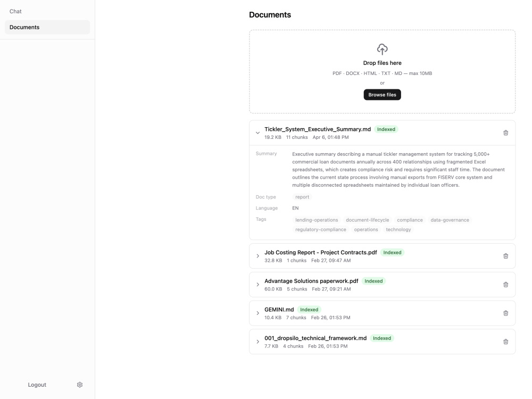Click the data-governance tag
The image size is (532, 399).
point(450,220)
